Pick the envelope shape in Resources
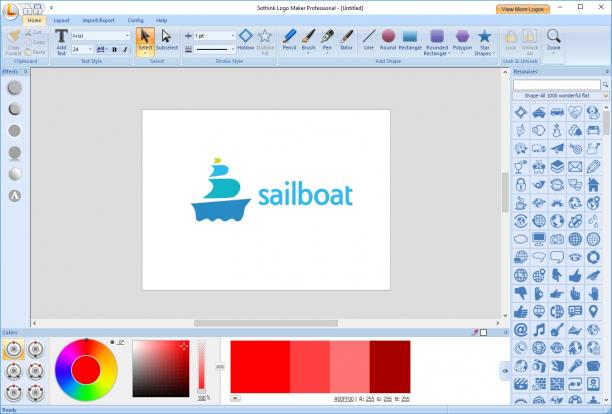 [x=575, y=167]
